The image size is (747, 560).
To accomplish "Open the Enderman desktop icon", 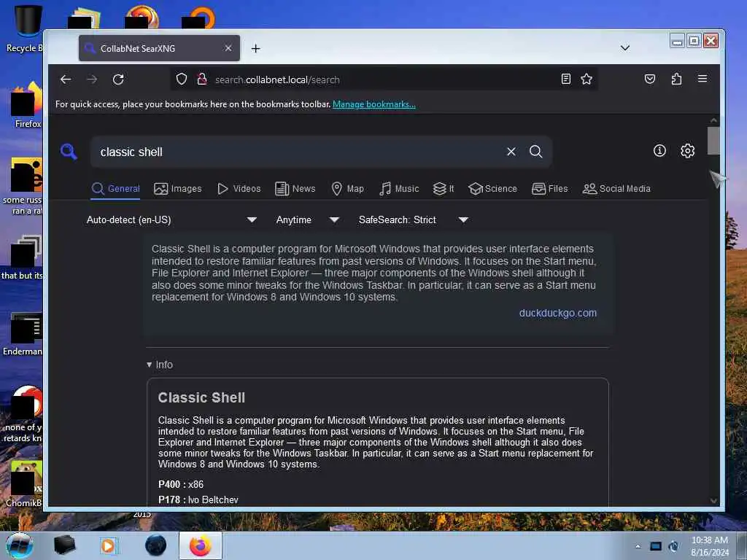I will click(24, 333).
